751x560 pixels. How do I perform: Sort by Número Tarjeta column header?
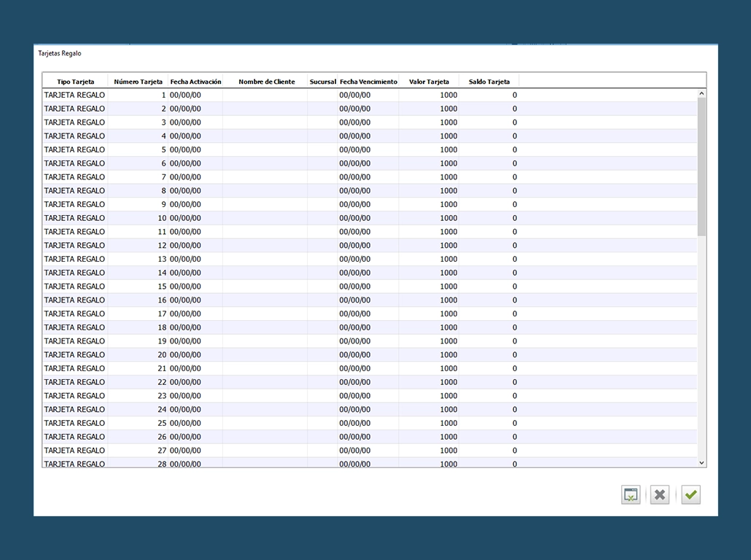(138, 82)
